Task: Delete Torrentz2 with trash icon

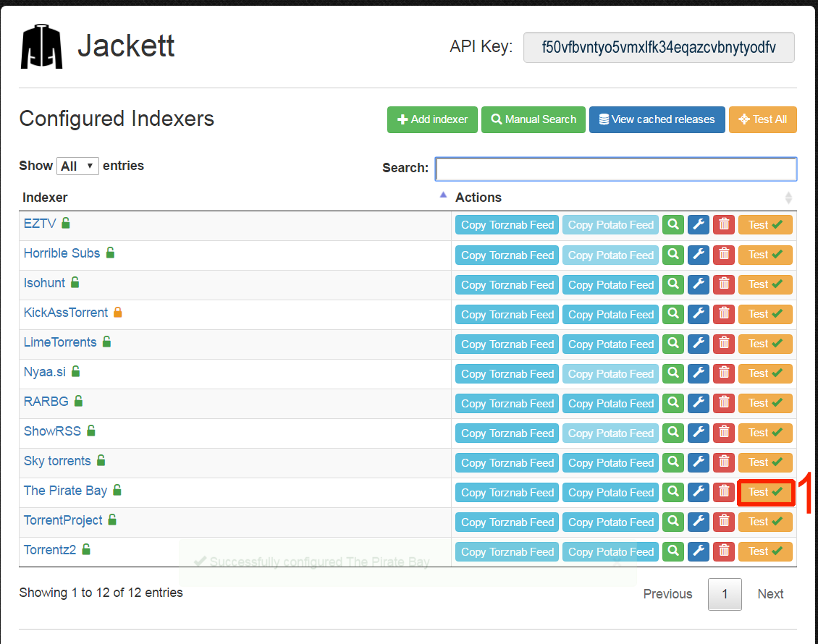Action: tap(724, 551)
